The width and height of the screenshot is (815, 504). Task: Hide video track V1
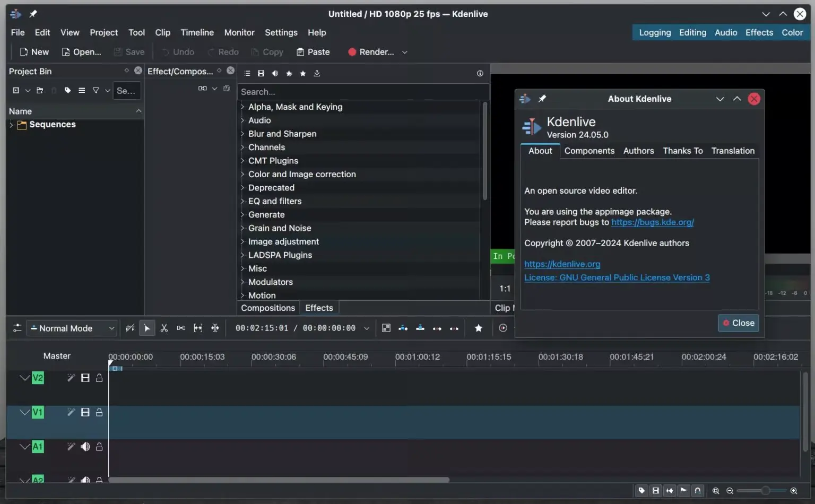85,412
